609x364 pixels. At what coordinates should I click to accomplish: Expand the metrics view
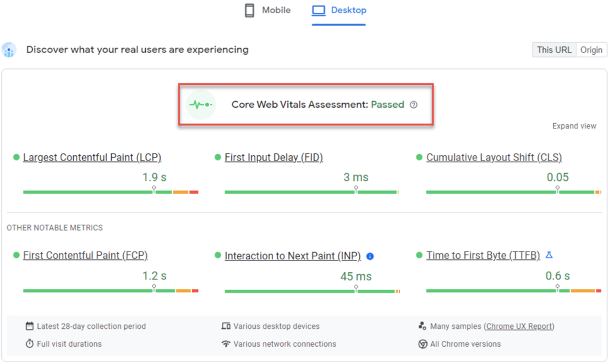(x=574, y=125)
